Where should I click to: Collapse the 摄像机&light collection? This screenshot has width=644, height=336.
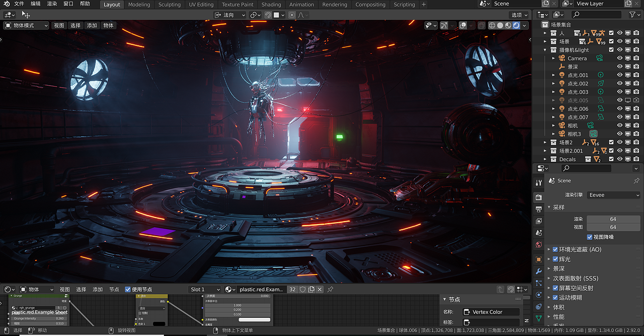point(545,50)
